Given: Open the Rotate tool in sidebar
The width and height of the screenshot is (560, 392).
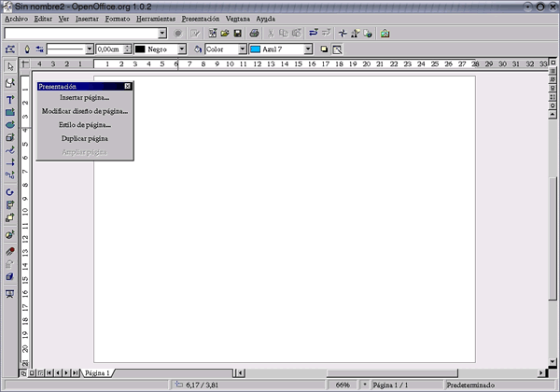Looking at the screenshot, I should click(10, 191).
